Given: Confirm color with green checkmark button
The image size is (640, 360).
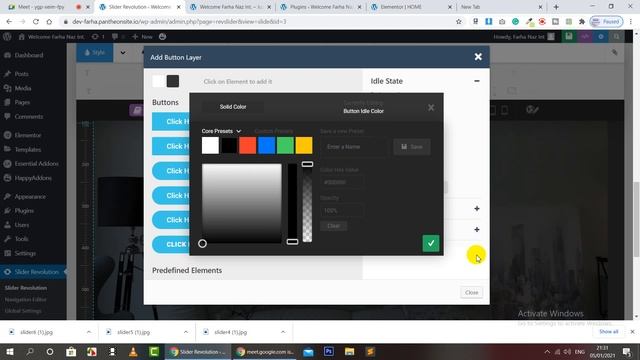Looking at the screenshot, I should coord(431,243).
